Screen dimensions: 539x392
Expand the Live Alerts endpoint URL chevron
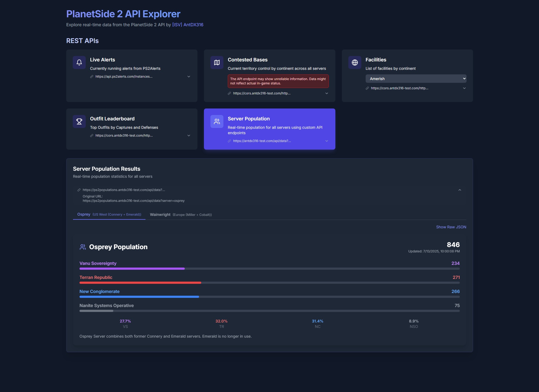189,77
